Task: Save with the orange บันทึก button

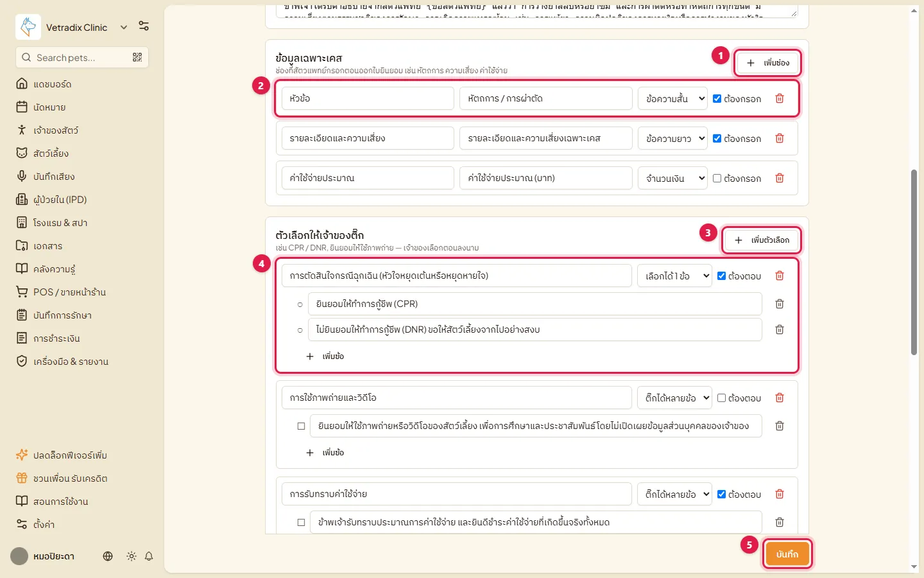Action: point(787,554)
